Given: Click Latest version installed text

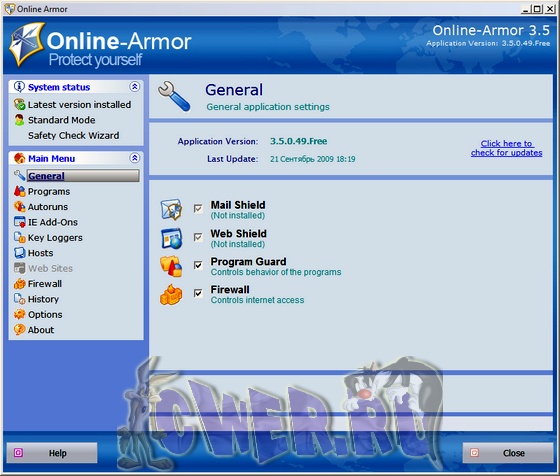Looking at the screenshot, I should coord(79,105).
